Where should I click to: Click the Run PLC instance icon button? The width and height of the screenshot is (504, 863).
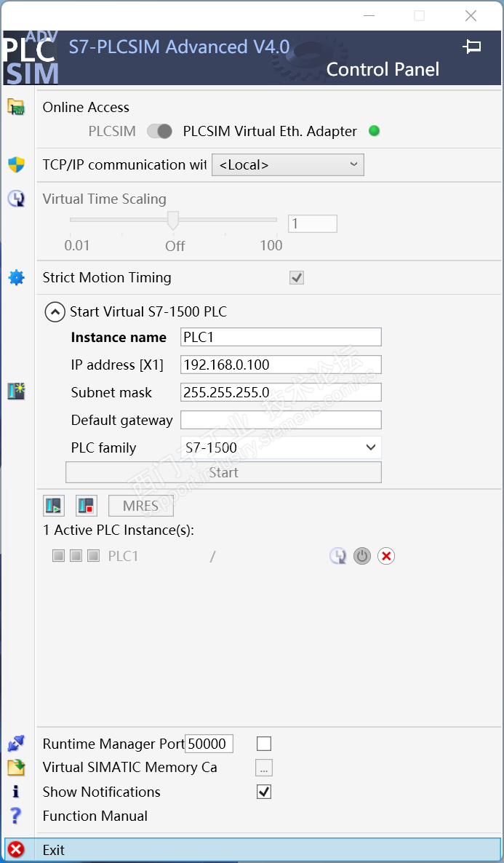pos(54,505)
